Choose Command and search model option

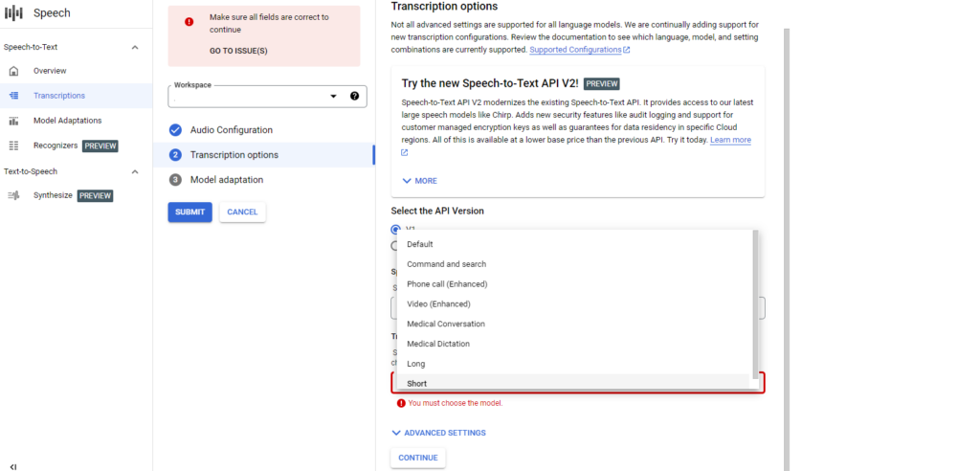574,264
